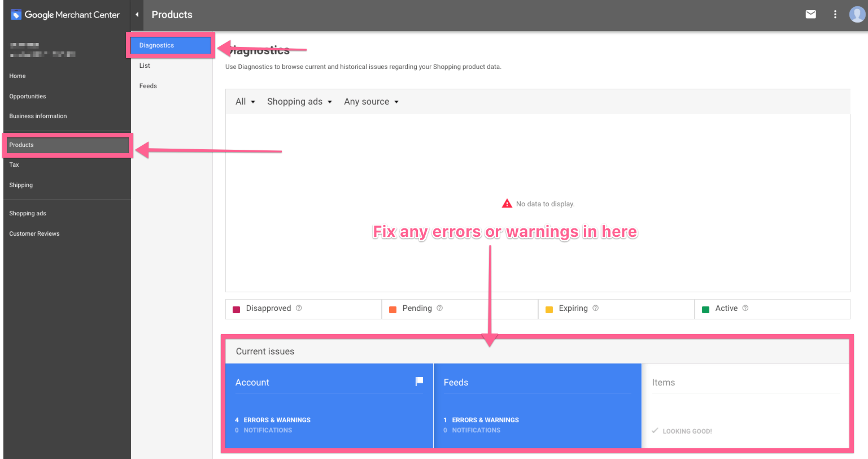The image size is (868, 459).
Task: Toggle the Pending legend item
Action: tap(460, 309)
